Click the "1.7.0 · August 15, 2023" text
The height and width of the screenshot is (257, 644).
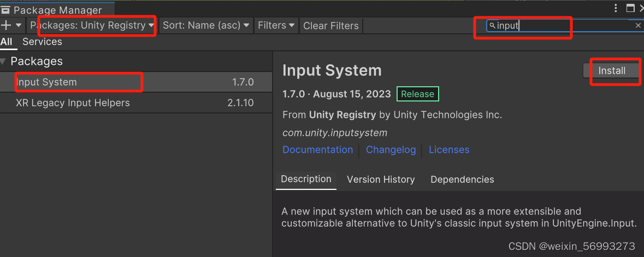pyautogui.click(x=336, y=94)
